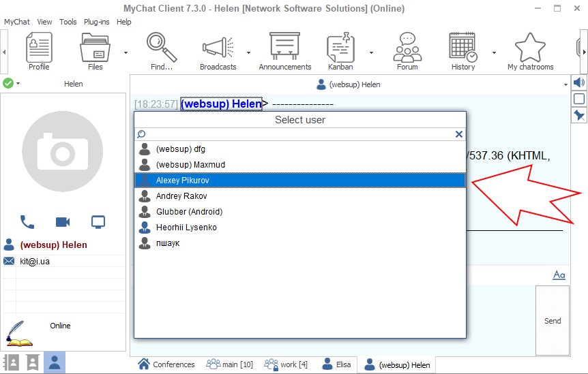Screen dimensions: 588x374
Task: Select user Glubber (Android)
Action: coord(300,211)
